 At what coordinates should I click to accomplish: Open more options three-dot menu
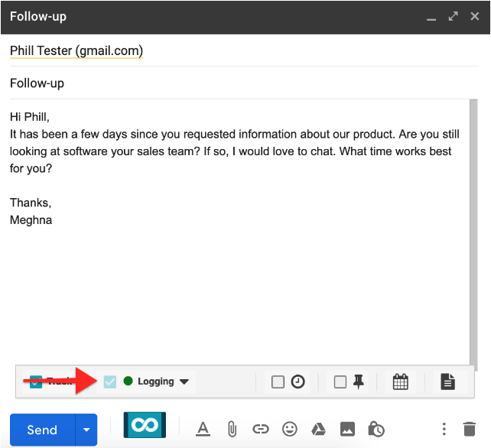pyautogui.click(x=444, y=429)
